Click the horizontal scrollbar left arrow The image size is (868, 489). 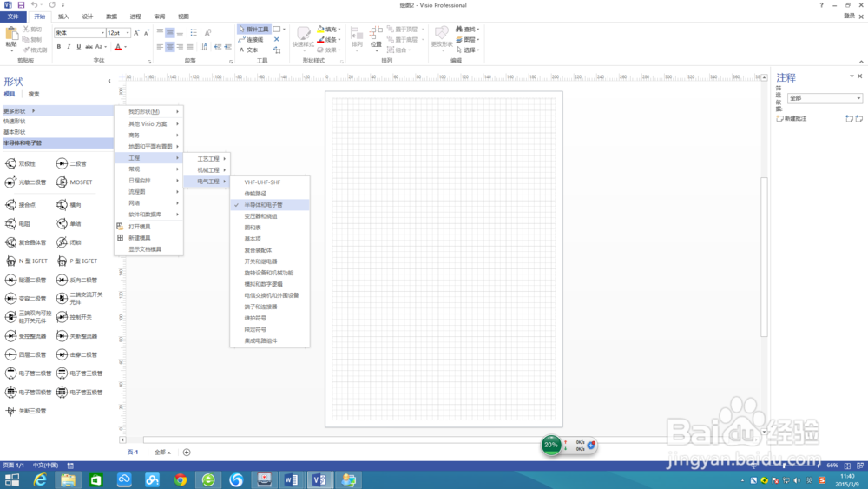pyautogui.click(x=122, y=439)
